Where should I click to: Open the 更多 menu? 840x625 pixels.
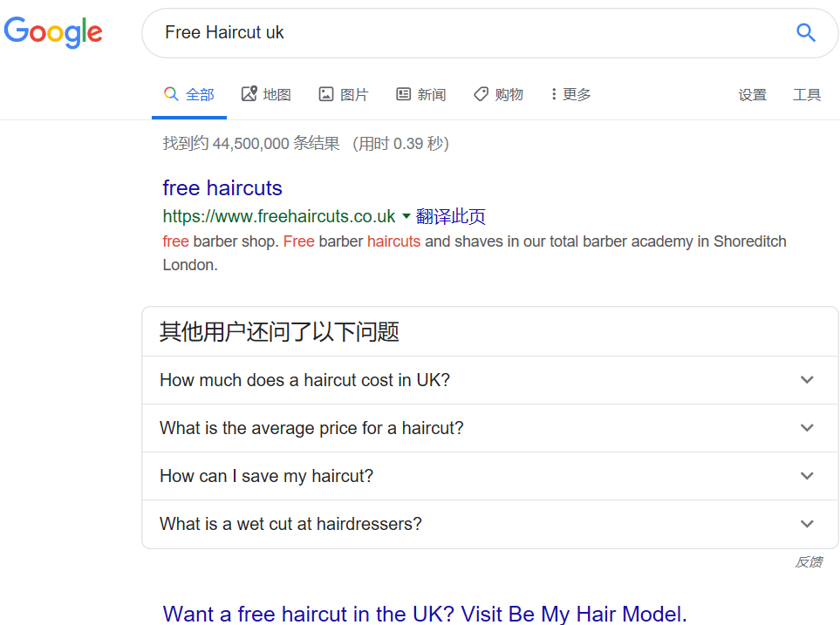[x=570, y=95]
